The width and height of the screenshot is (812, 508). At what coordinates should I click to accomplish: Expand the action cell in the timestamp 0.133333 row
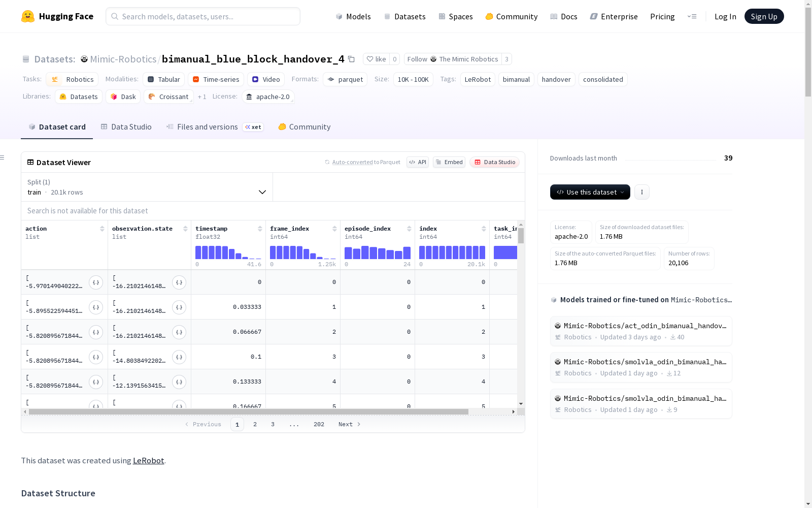click(x=96, y=382)
